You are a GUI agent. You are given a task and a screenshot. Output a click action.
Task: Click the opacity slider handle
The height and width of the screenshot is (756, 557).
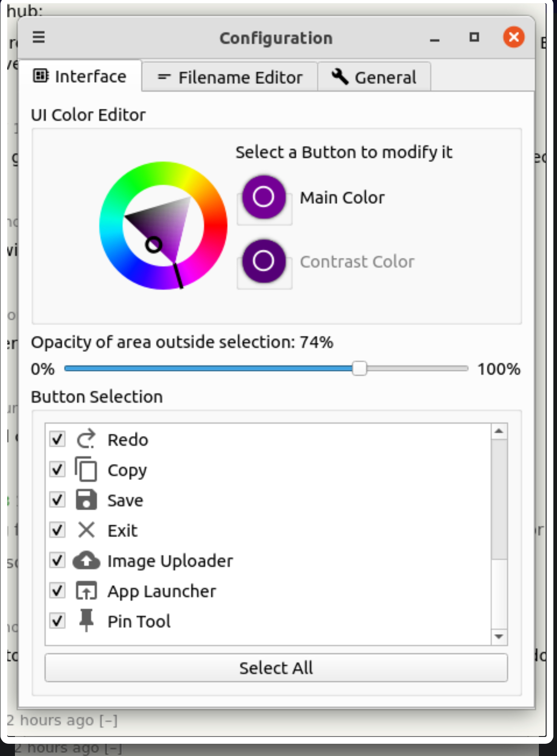pos(359,368)
